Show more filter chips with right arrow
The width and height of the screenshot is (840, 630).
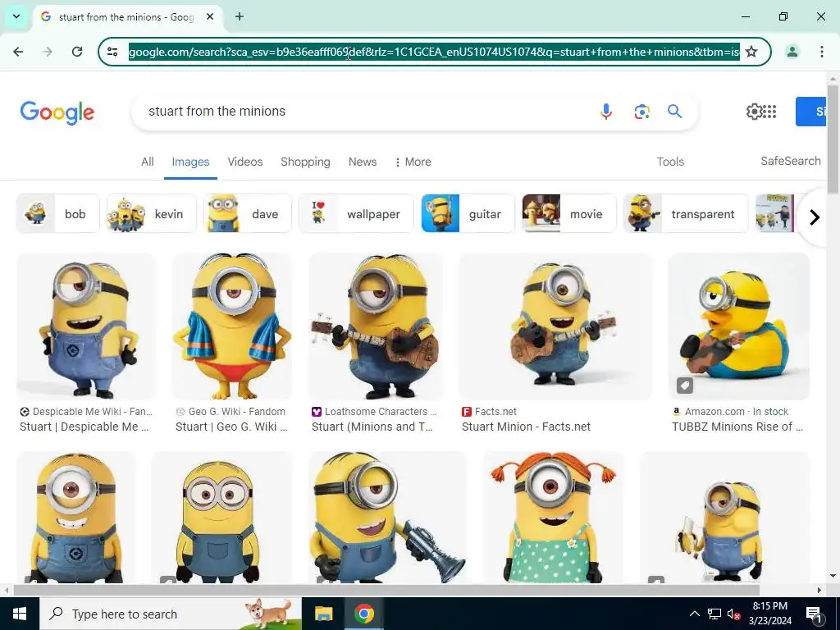[x=815, y=217]
